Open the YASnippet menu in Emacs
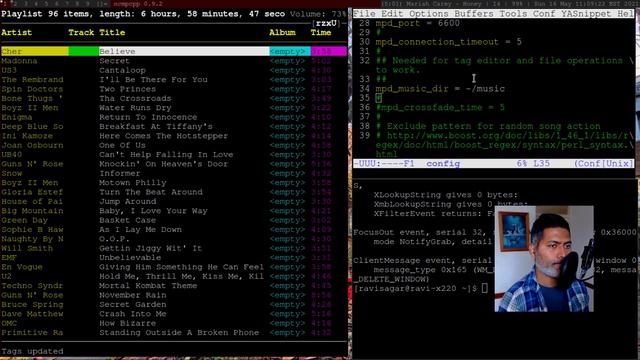This screenshot has width=640, height=360. 586,13
